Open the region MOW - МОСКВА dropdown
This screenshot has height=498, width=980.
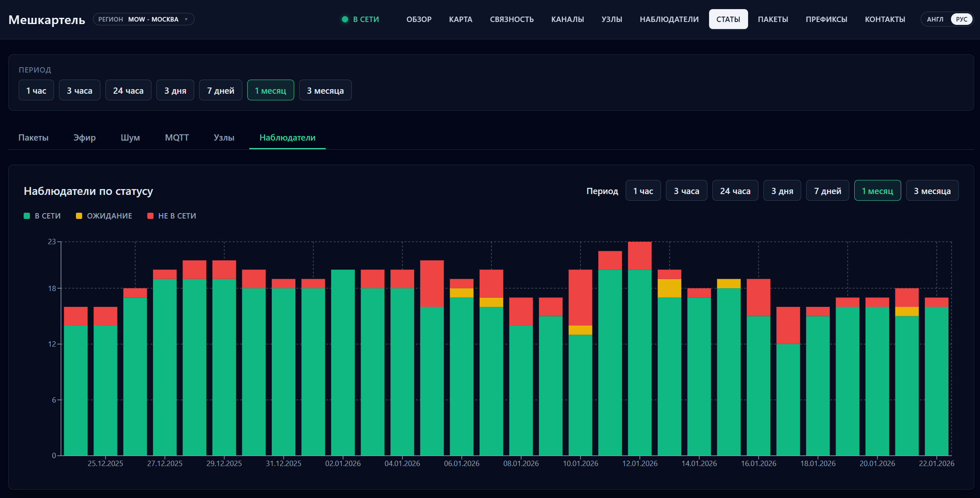pyautogui.click(x=144, y=19)
